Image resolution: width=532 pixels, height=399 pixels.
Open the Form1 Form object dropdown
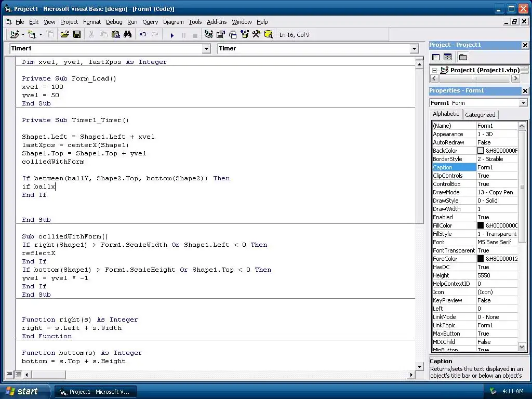[x=523, y=103]
